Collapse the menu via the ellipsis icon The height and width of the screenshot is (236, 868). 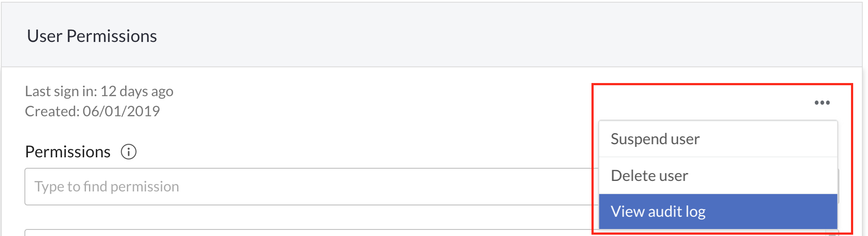click(822, 103)
